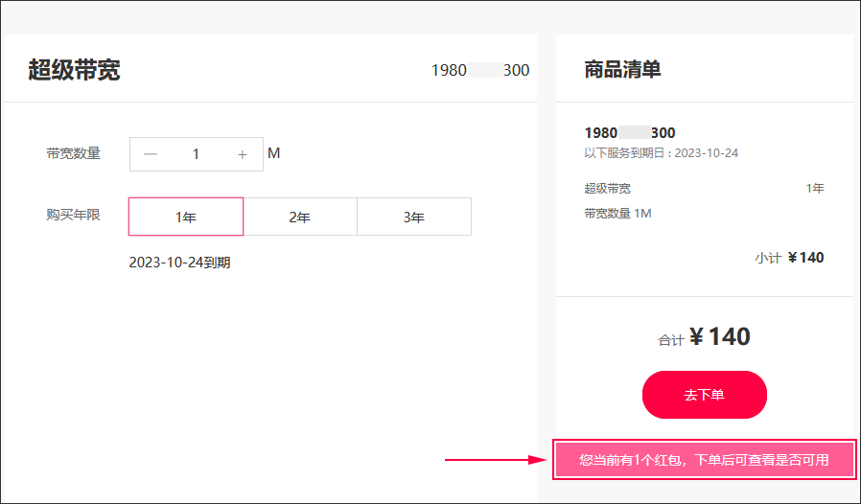861x504 pixels.
Task: Click the 2023-10-24到期 expiry text
Action: click(x=179, y=263)
